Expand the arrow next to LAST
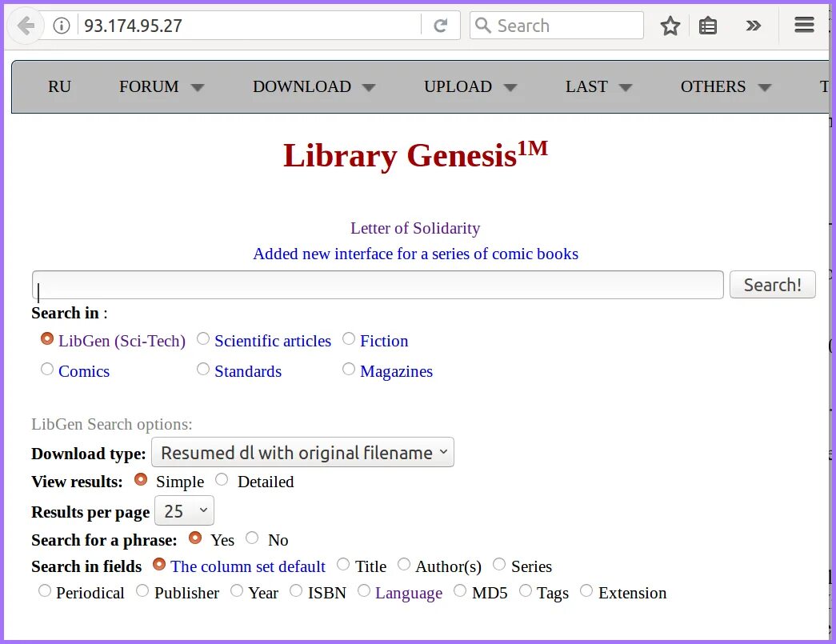The width and height of the screenshot is (836, 644). point(626,87)
